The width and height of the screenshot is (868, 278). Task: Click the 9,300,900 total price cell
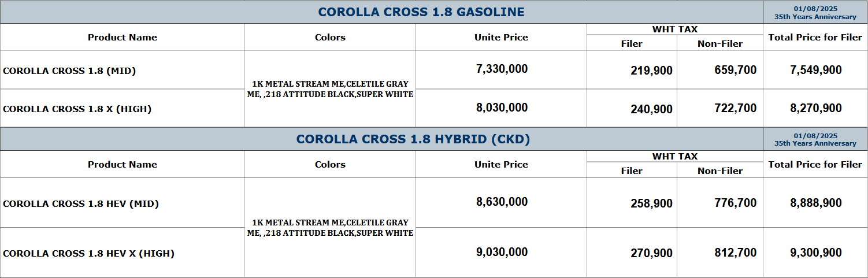[x=815, y=253]
